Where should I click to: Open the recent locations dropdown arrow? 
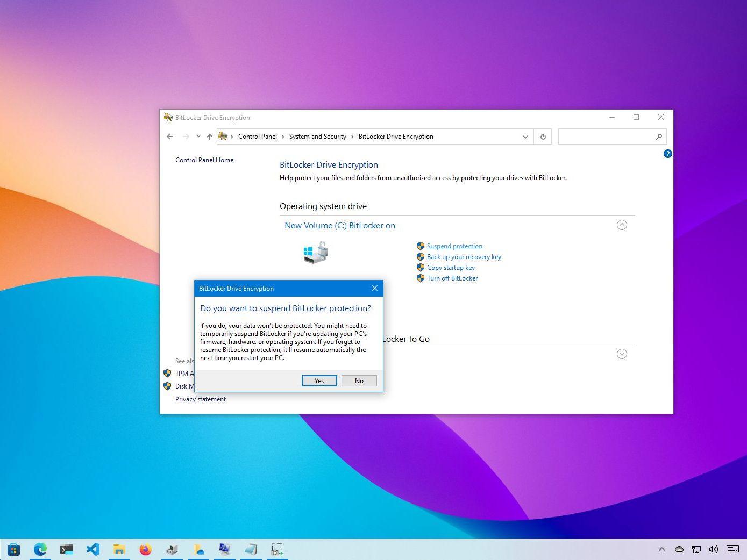[198, 137]
